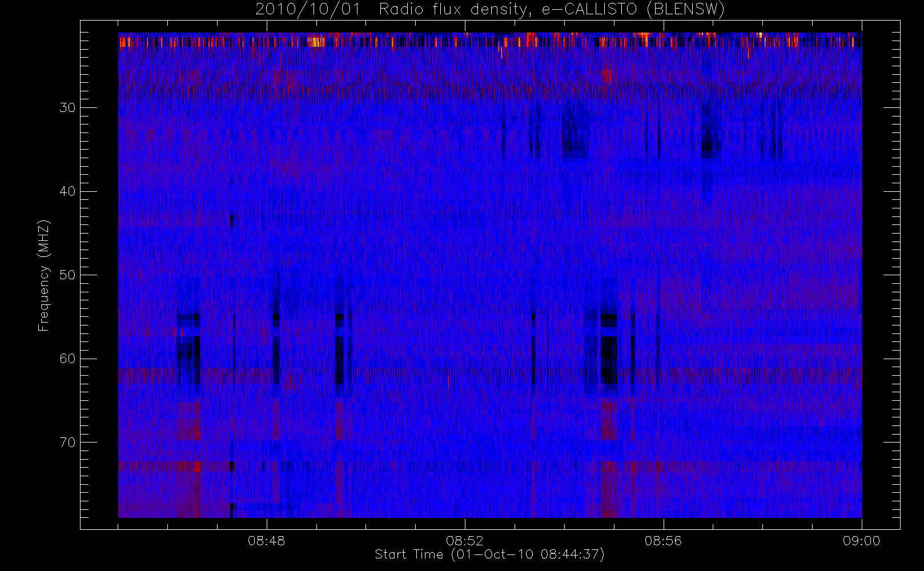The image size is (924, 571).
Task: Click the 08:48 time tick label
Action: pyautogui.click(x=266, y=541)
